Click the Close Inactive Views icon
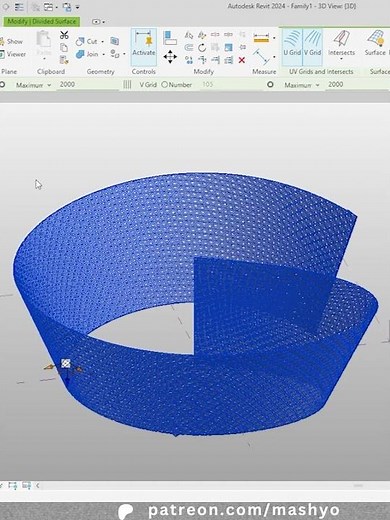The width and height of the screenshot is (390, 520). pyautogui.click(x=35, y=7)
